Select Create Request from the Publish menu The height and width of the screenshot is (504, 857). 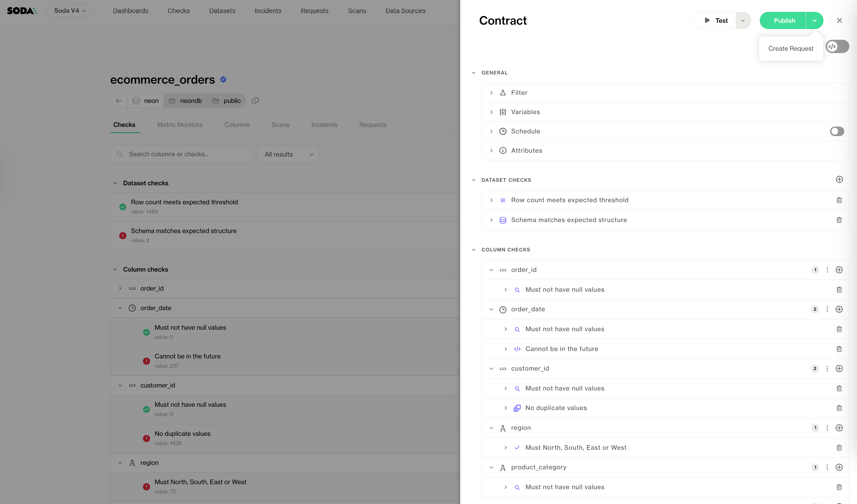[791, 49]
